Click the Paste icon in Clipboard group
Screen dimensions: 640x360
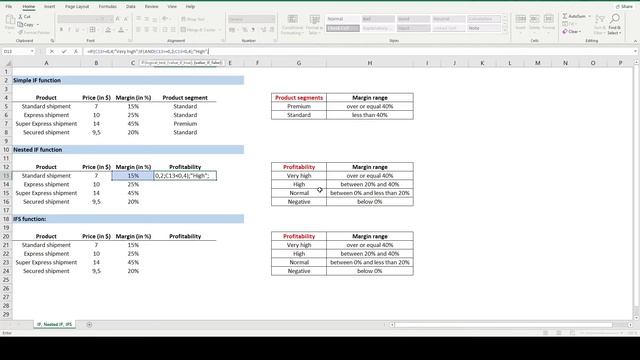pos(10,21)
